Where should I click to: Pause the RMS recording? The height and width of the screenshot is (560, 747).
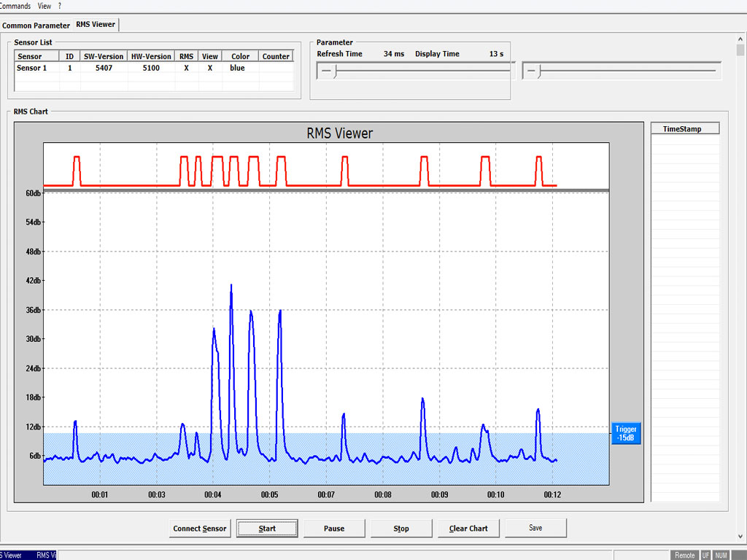tap(334, 528)
